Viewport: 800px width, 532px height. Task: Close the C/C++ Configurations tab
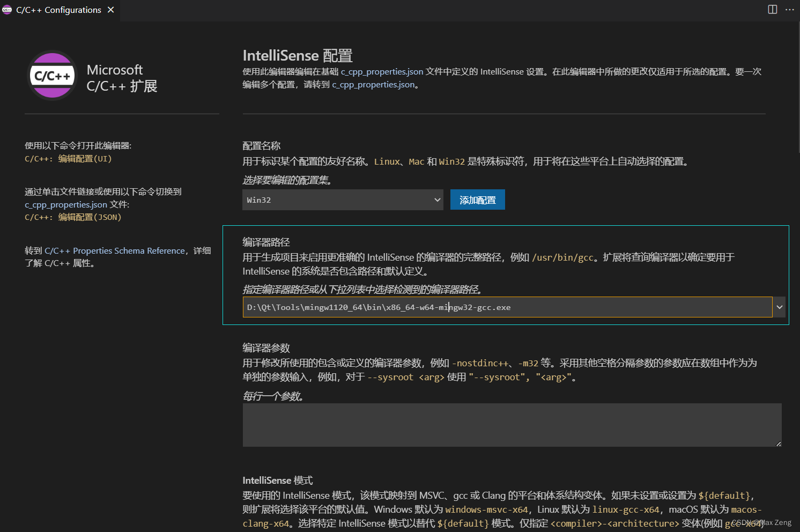110,10
